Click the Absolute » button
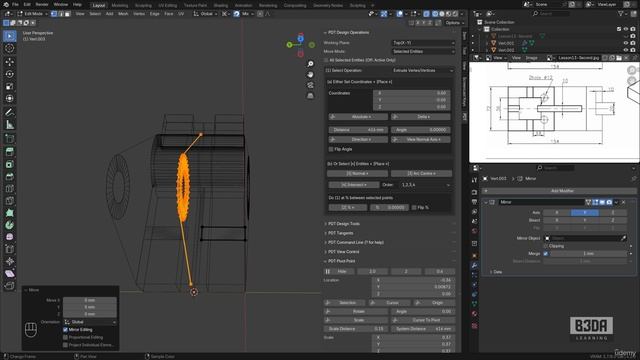The image size is (640, 360). click(x=358, y=117)
